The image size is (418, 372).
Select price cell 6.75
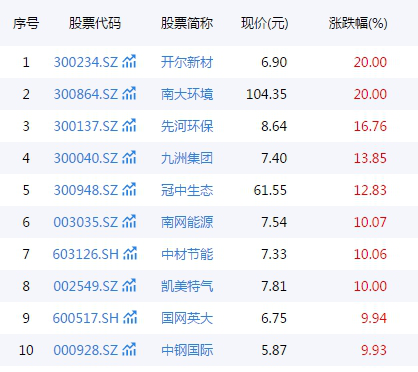tap(274, 318)
